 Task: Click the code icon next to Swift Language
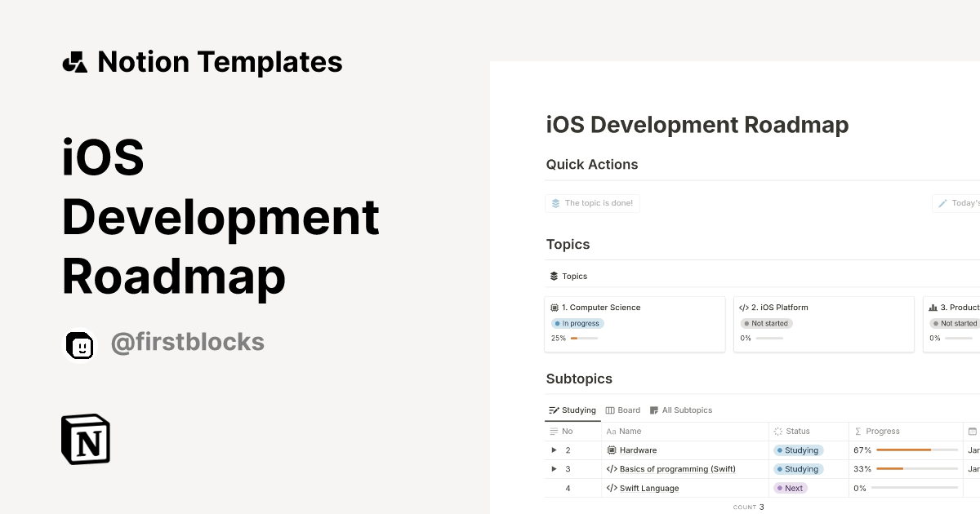click(x=611, y=488)
